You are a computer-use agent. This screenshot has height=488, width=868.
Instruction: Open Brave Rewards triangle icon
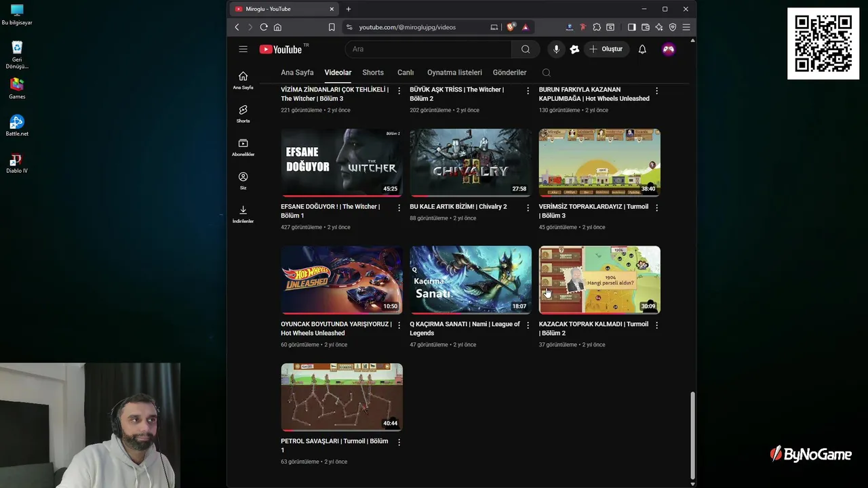pyautogui.click(x=525, y=27)
